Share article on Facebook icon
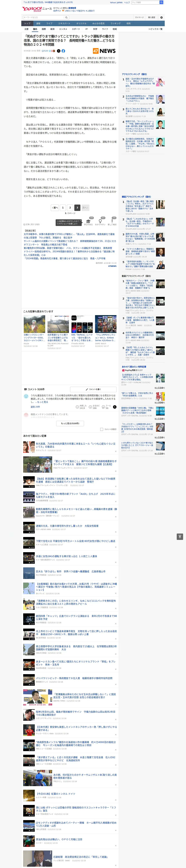This screenshot has height=868, width=186. click(x=63, y=51)
